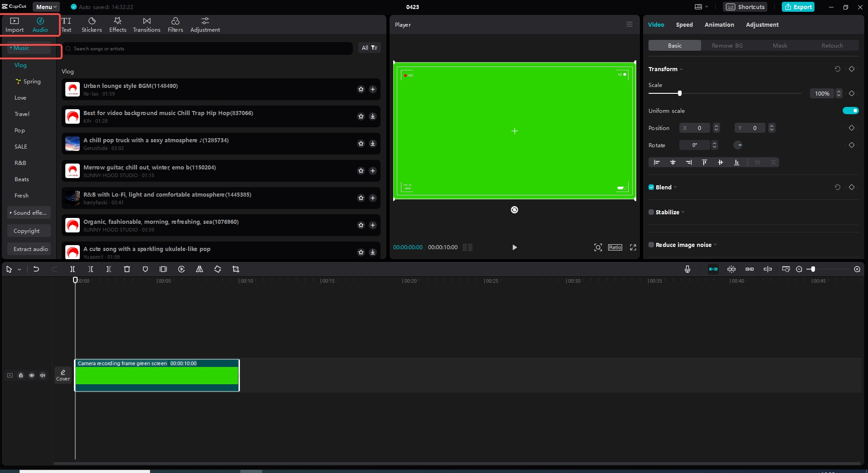Enable Uniform scale
This screenshot has width=868, height=473.
coord(851,111)
